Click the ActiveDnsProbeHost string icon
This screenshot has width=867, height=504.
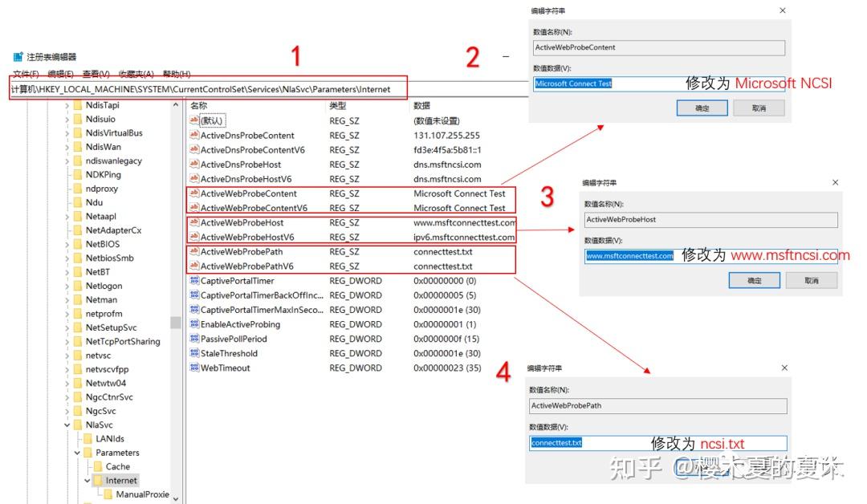coord(193,165)
